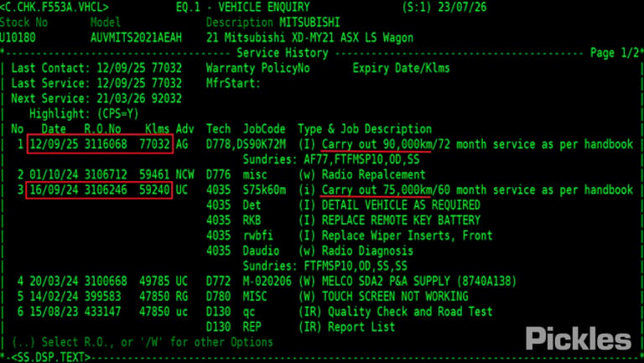
Task: Click the R.O. selection prompt line
Action: (x=142, y=342)
